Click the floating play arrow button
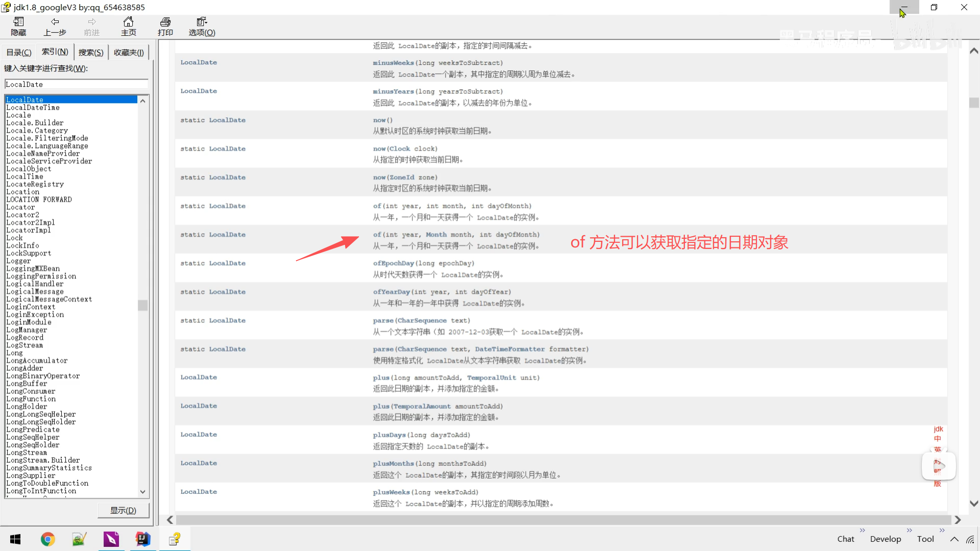Image resolution: width=980 pixels, height=551 pixels. click(939, 465)
